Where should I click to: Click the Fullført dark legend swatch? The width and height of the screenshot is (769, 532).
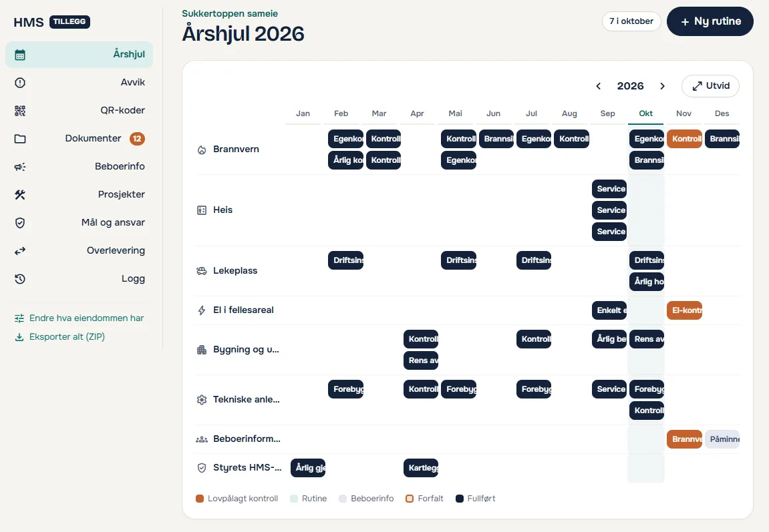coord(460,499)
